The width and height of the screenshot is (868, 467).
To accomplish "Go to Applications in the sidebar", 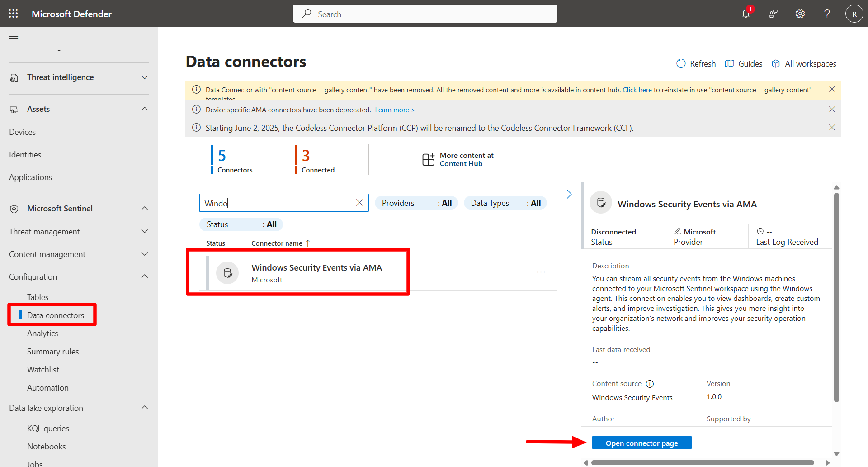I will (30, 177).
